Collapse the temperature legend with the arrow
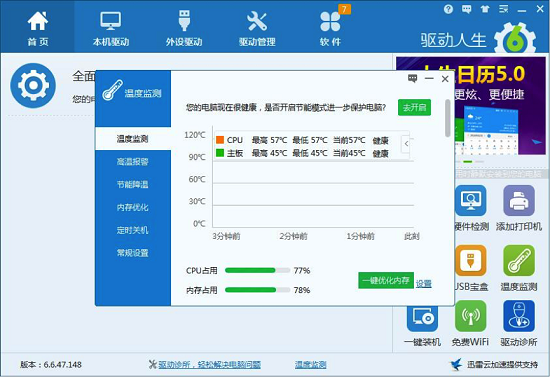Image resolution: width=550 pixels, height=377 pixels. pyautogui.click(x=406, y=144)
